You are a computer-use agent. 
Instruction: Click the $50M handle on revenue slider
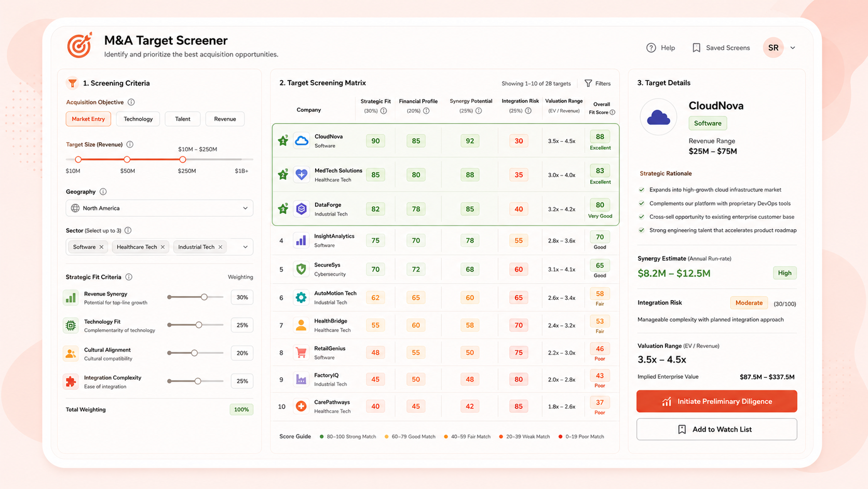tap(127, 160)
